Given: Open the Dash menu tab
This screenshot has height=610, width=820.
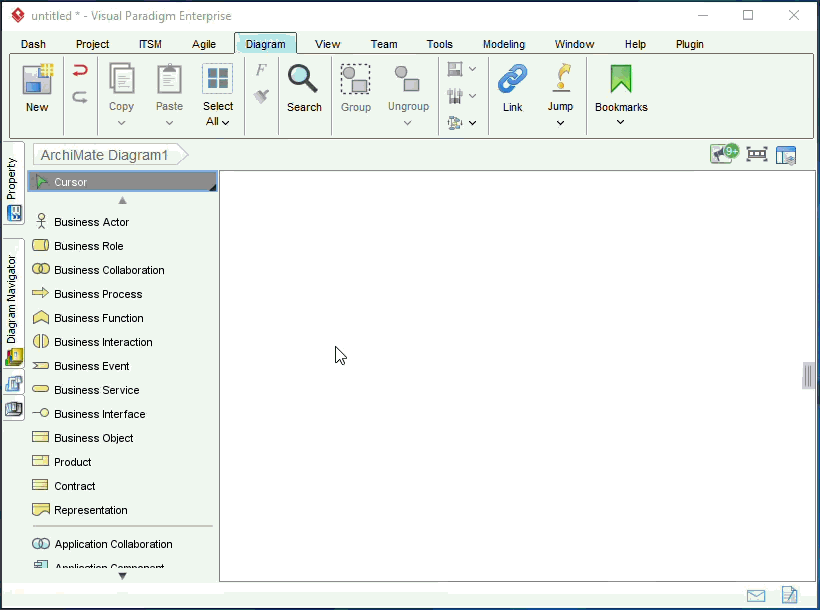Looking at the screenshot, I should (33, 44).
